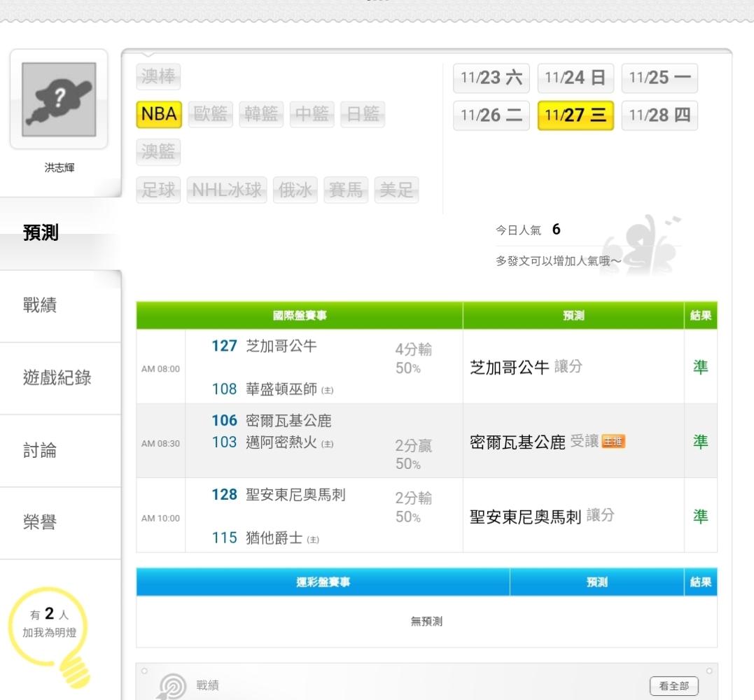This screenshot has height=700, width=754.
Task: Select the NHL冰球 league filter
Action: pyautogui.click(x=226, y=190)
